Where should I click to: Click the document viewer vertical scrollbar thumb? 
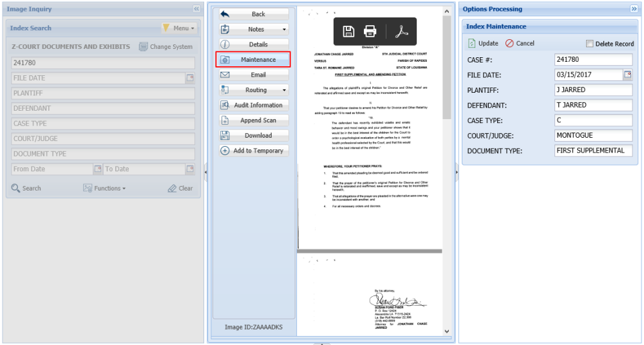[x=447, y=68]
